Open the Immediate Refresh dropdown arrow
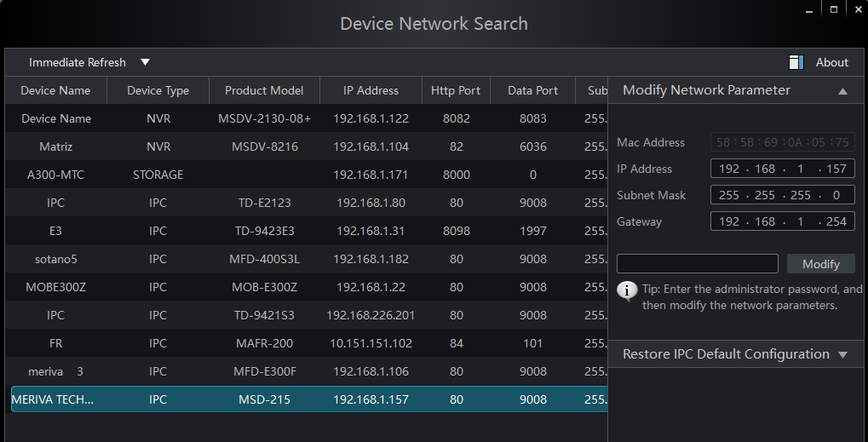 pyautogui.click(x=145, y=62)
